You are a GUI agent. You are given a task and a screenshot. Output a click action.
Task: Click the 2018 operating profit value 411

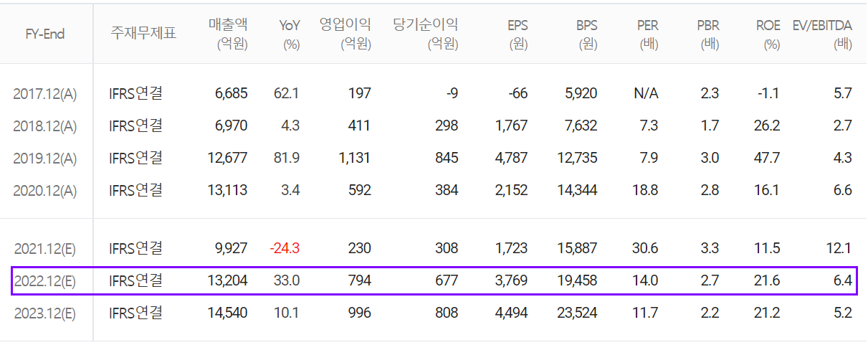point(359,126)
